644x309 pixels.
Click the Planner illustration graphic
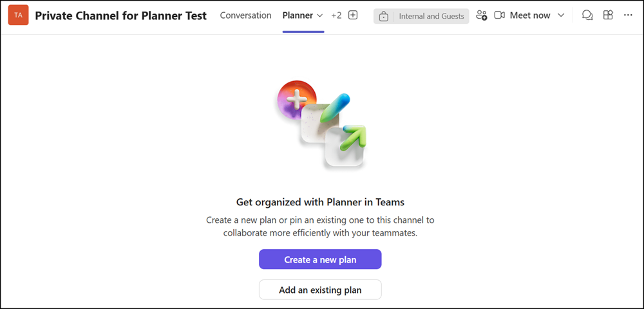321,124
